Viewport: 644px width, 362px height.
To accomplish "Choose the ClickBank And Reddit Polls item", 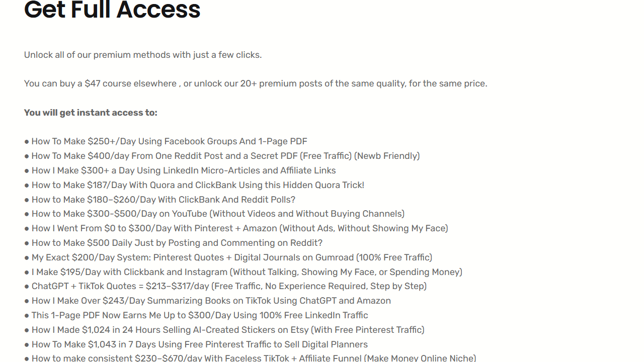I will pyautogui.click(x=159, y=200).
